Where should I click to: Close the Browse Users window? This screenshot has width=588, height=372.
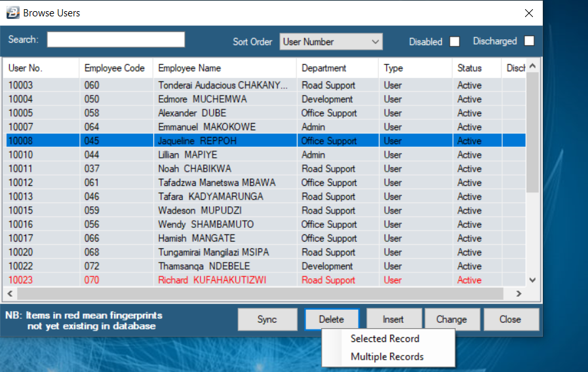tap(529, 13)
